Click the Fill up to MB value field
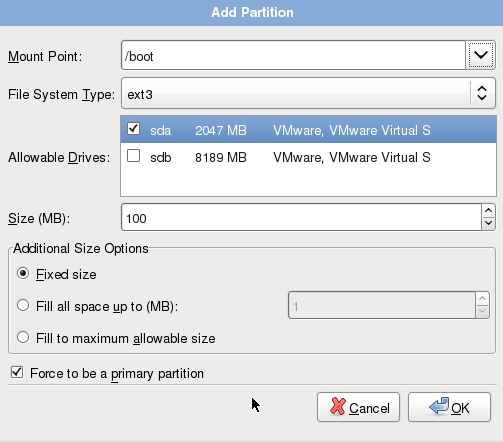This screenshot has height=442, width=503. click(382, 305)
